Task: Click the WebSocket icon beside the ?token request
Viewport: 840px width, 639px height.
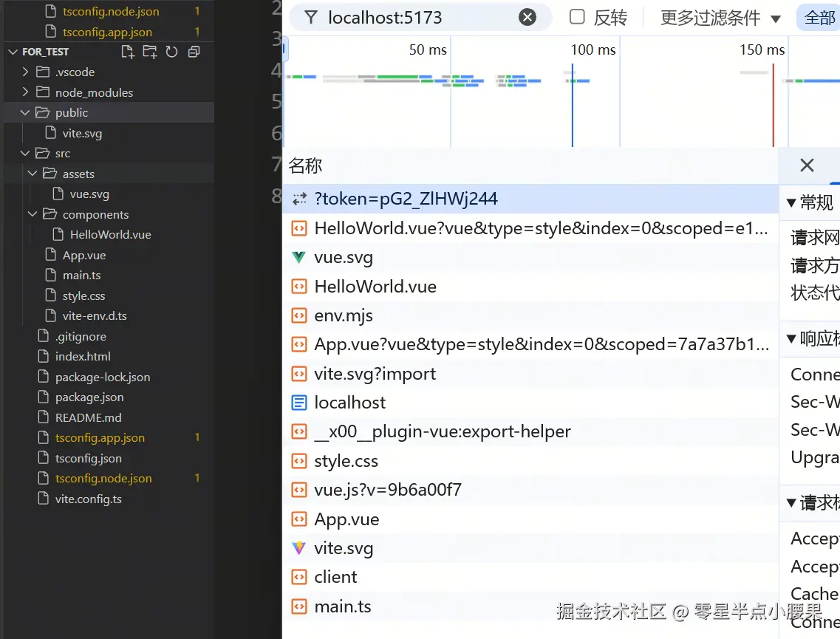Action: click(x=298, y=198)
